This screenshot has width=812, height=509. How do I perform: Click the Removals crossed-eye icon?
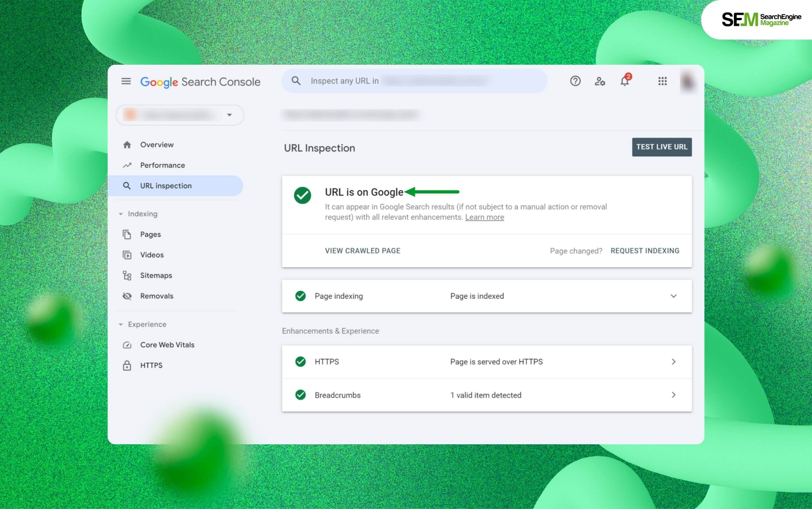point(127,296)
